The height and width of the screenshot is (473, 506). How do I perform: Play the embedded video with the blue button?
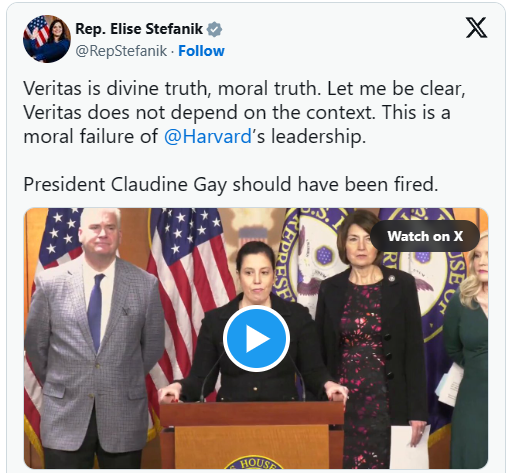[256, 338]
